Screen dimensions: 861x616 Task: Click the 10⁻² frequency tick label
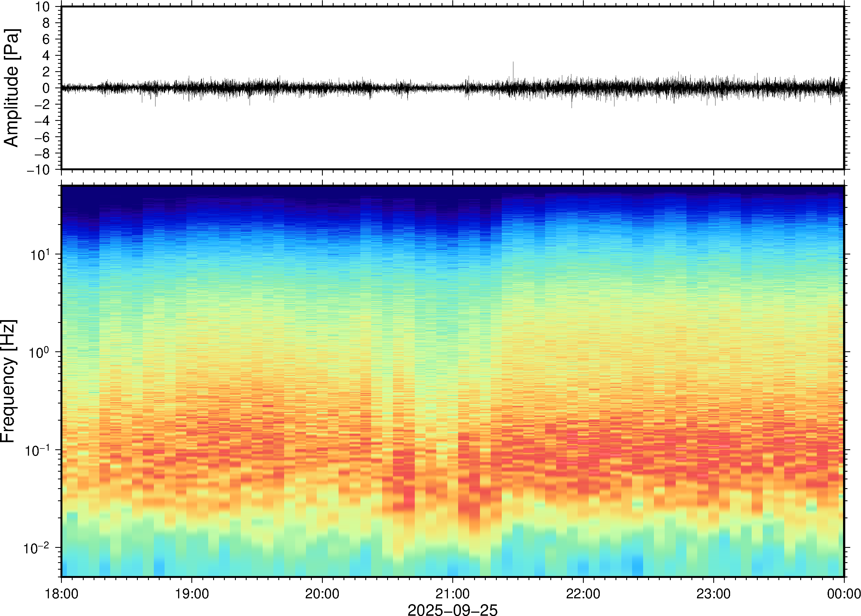coord(36,548)
